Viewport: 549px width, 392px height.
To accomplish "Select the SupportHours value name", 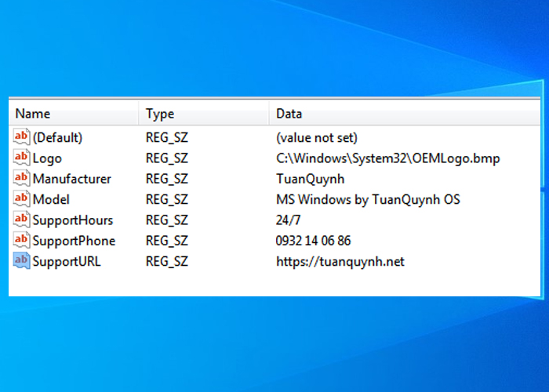I will 73,220.
